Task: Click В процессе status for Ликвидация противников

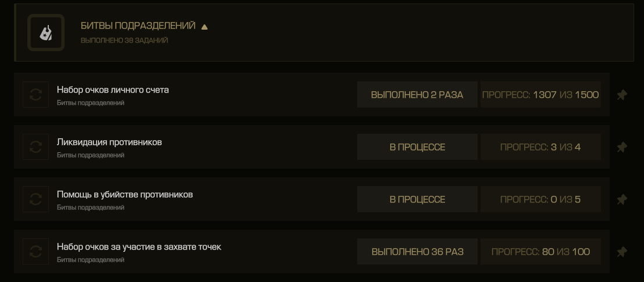Action: tap(417, 147)
